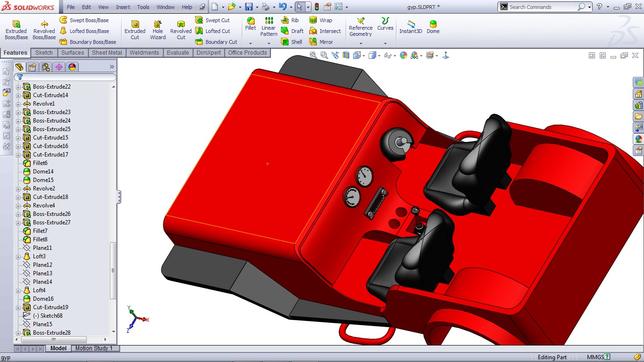The width and height of the screenshot is (644, 362).
Task: Click the Extruded Cut tool
Action: click(135, 30)
